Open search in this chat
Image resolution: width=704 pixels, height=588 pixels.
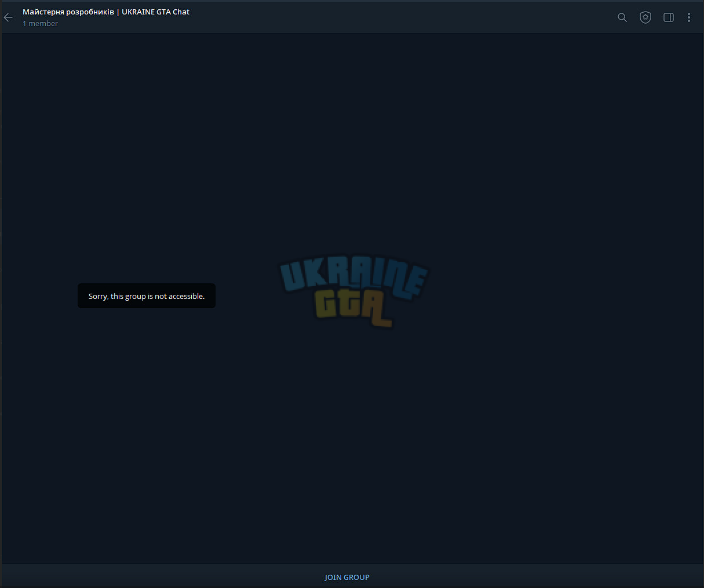tap(622, 17)
